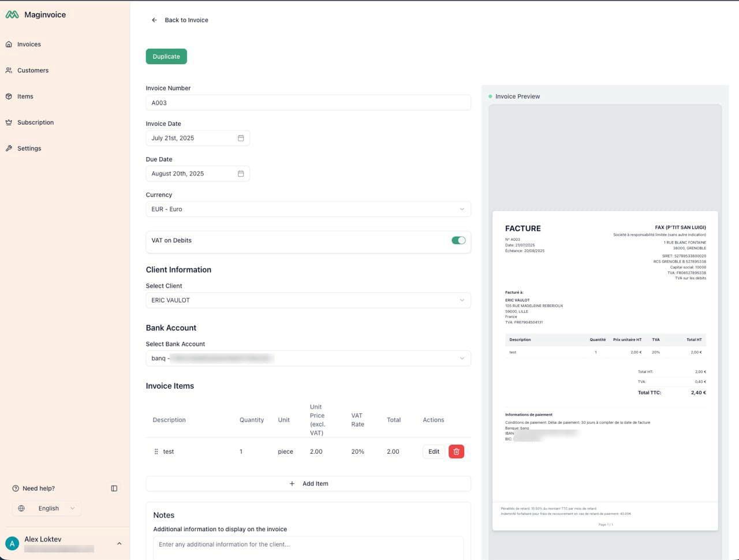Click the Need help? question icon
Image resolution: width=739 pixels, height=560 pixels.
(x=16, y=488)
